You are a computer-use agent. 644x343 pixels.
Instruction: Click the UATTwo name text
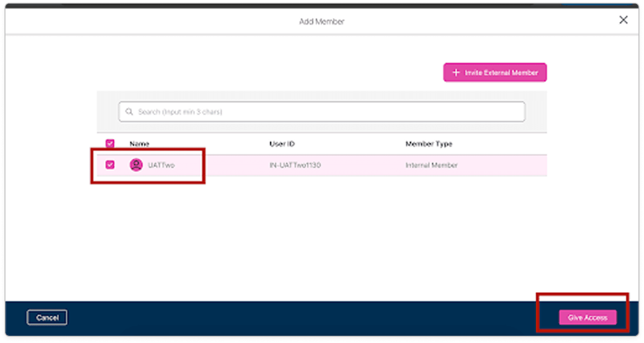(161, 165)
